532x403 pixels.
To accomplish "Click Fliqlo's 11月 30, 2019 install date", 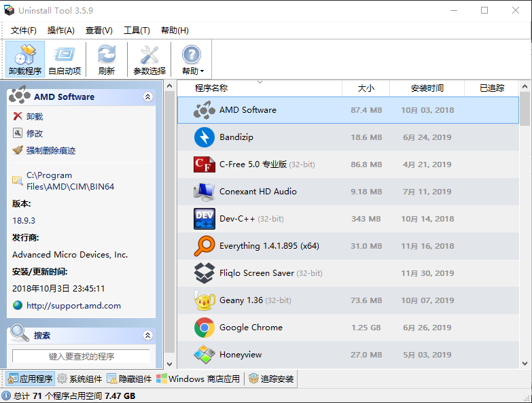I will coord(427,273).
